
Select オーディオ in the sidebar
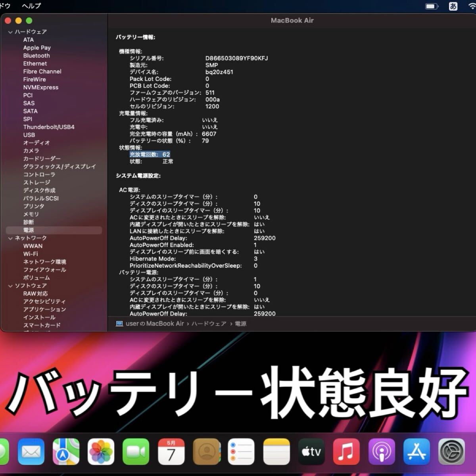[x=36, y=143]
